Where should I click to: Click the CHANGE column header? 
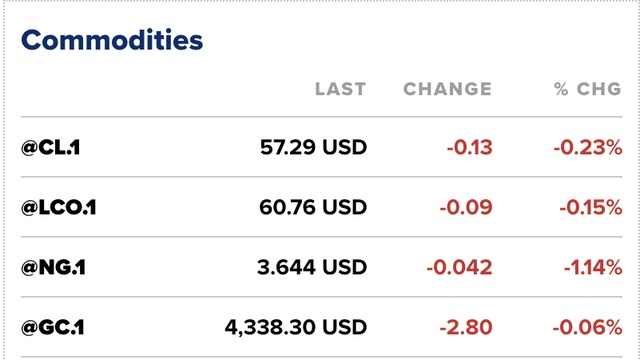pos(447,89)
